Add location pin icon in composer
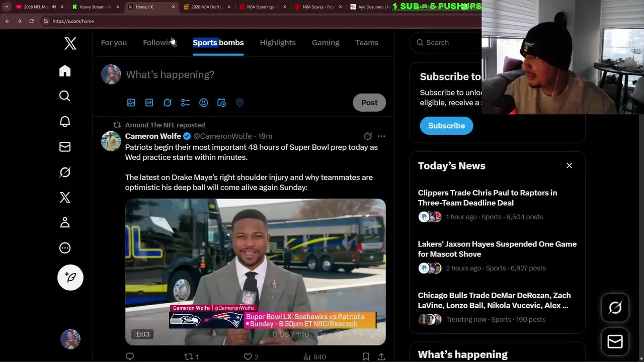 point(239,103)
